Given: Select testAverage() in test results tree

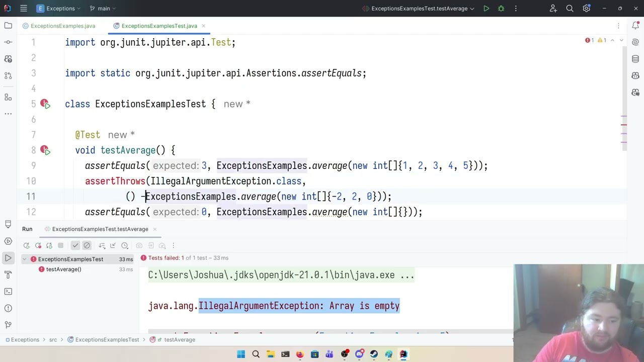Looking at the screenshot, I should coord(63,269).
